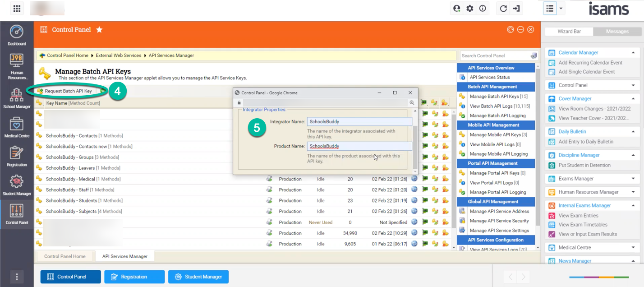The height and width of the screenshot is (287, 644).
Task: Expand the Exams Manager section
Action: [x=633, y=179]
